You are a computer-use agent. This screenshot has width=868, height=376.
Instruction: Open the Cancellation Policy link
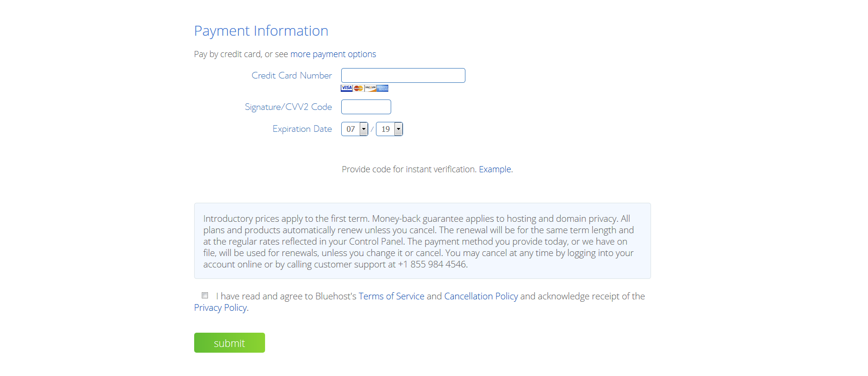pos(481,296)
